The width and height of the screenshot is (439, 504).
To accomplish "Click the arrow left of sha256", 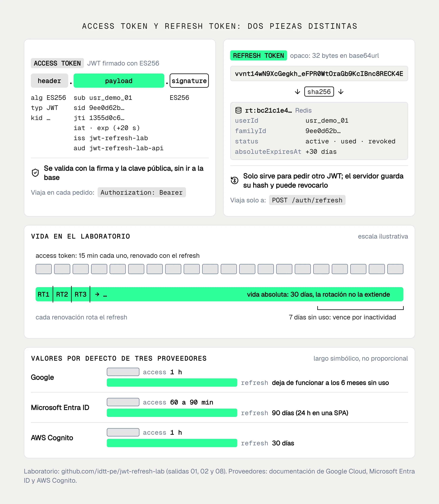I will coord(297,92).
